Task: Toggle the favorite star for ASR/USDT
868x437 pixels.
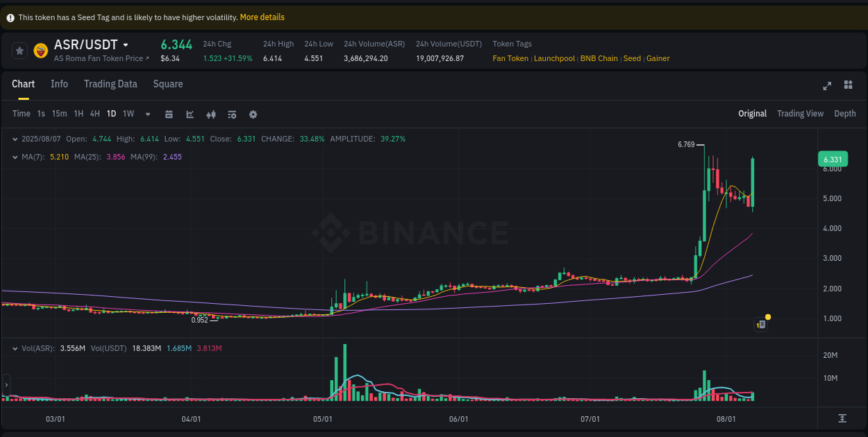Action: (x=18, y=51)
